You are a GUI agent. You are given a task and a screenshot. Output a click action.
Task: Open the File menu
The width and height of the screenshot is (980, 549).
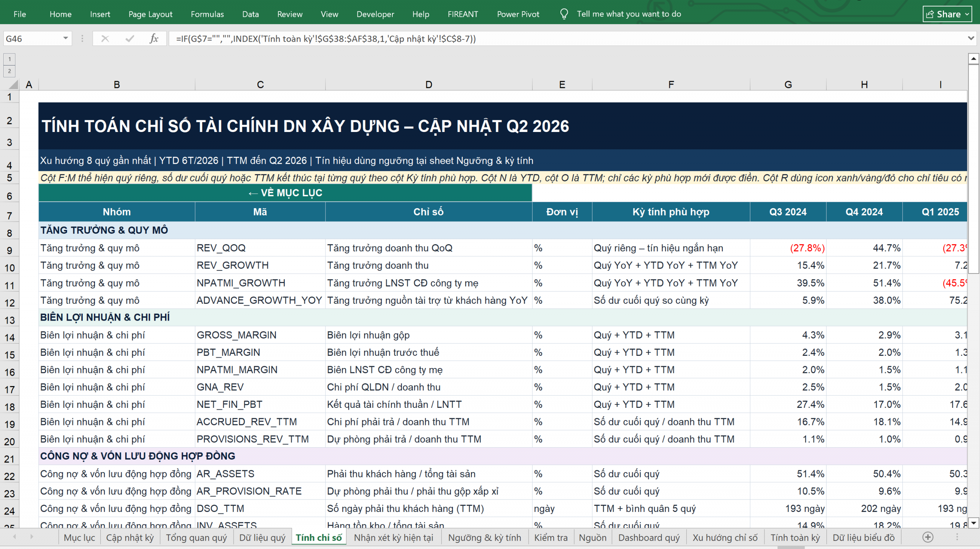20,14
